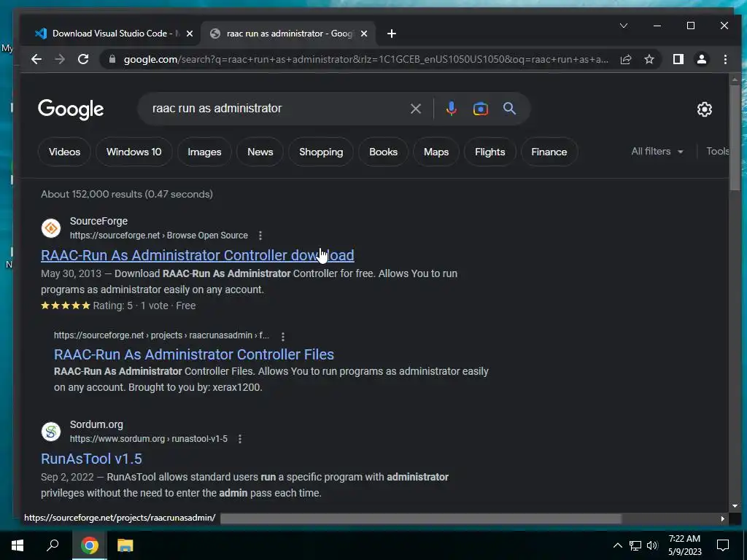The height and width of the screenshot is (560, 747).
Task: Close the Visual Studio Code tab
Action: [190, 34]
